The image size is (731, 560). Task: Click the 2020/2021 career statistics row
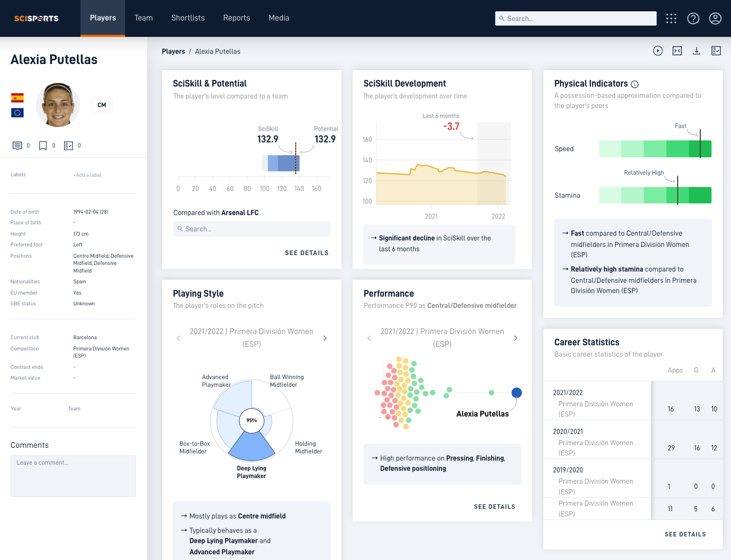click(x=633, y=440)
